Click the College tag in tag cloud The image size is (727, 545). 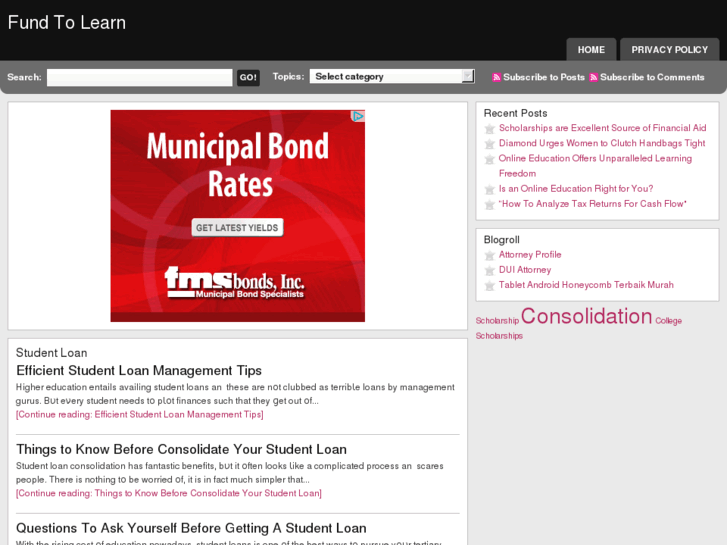(668, 321)
